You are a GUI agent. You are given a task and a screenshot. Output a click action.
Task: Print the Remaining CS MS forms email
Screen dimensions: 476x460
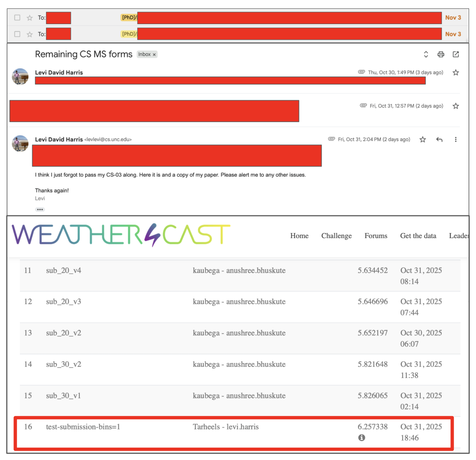(441, 54)
